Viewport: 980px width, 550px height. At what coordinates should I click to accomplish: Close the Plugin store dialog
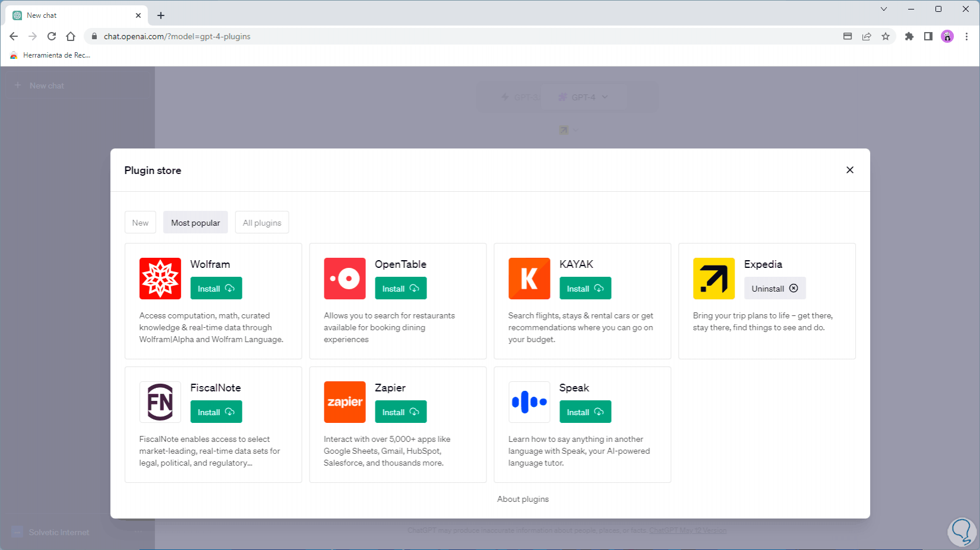click(x=850, y=170)
